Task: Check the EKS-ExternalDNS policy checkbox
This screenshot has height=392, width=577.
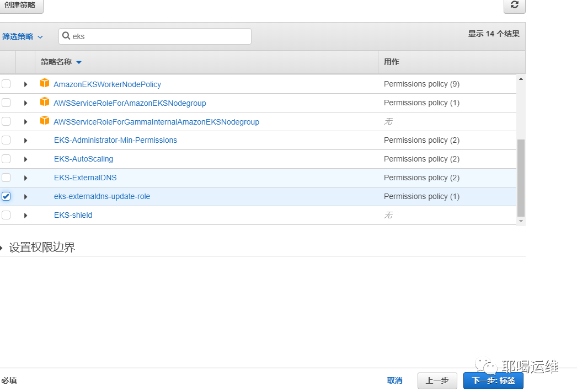Action: (6, 178)
